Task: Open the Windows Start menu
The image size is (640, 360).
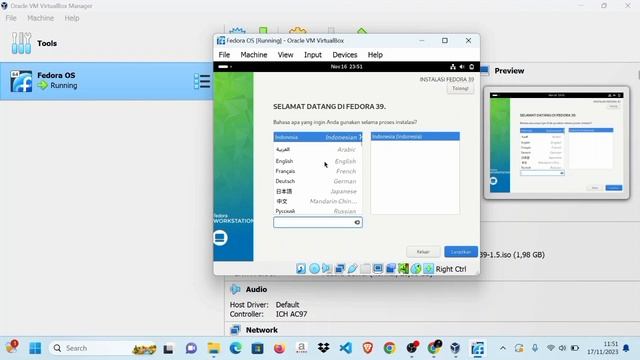Action: [35, 348]
